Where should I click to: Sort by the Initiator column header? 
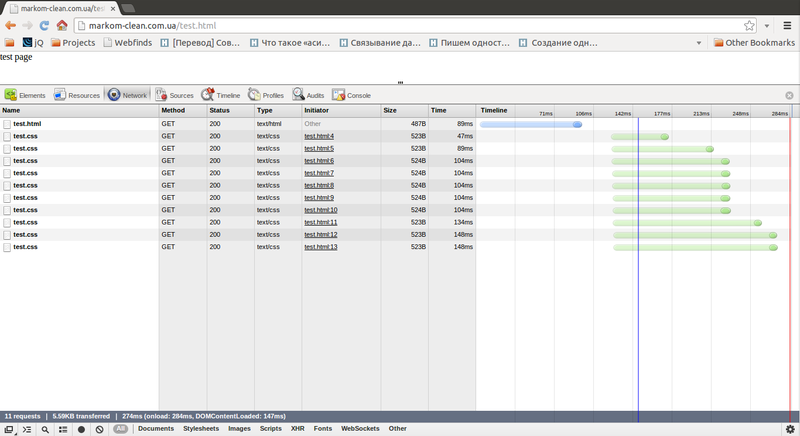coord(341,110)
